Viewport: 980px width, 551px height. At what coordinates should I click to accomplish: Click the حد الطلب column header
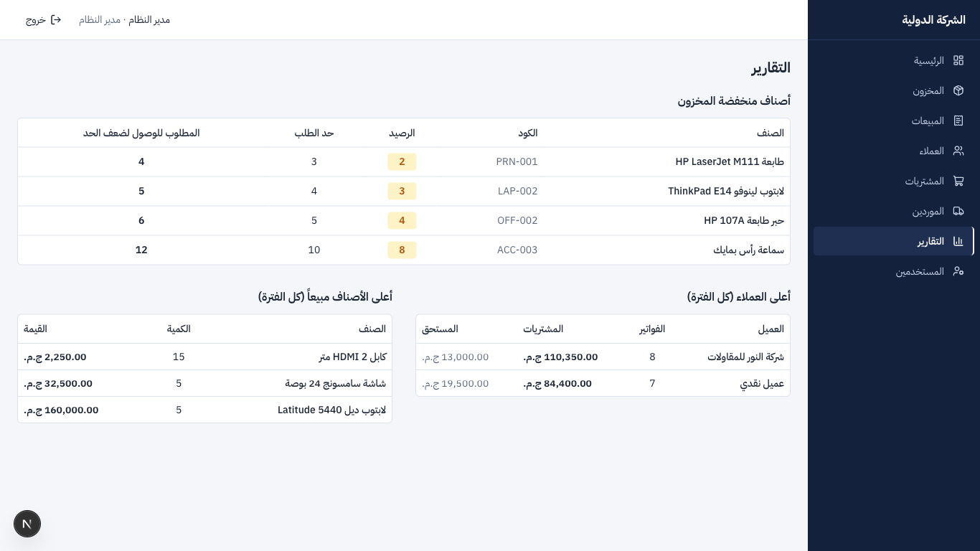pyautogui.click(x=314, y=133)
